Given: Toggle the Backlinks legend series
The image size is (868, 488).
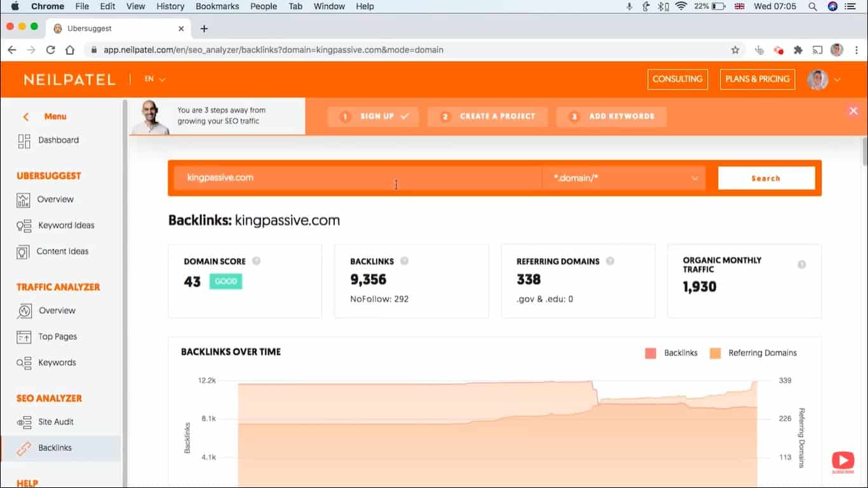Looking at the screenshot, I should (650, 353).
